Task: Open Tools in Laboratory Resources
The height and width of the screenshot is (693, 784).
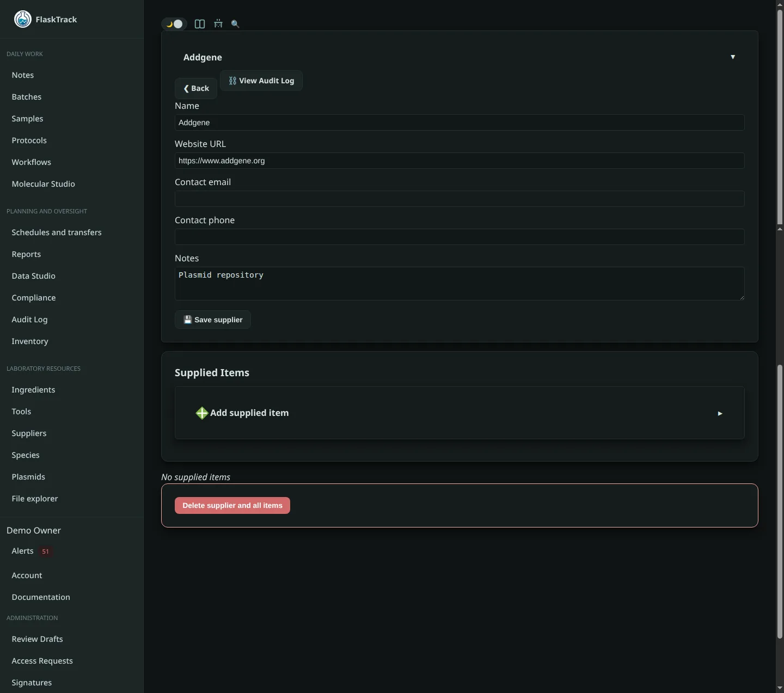Action: coord(21,412)
